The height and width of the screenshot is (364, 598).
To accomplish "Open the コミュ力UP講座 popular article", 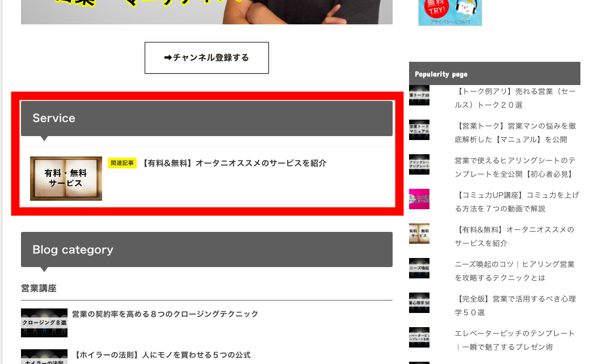I will pos(517,202).
